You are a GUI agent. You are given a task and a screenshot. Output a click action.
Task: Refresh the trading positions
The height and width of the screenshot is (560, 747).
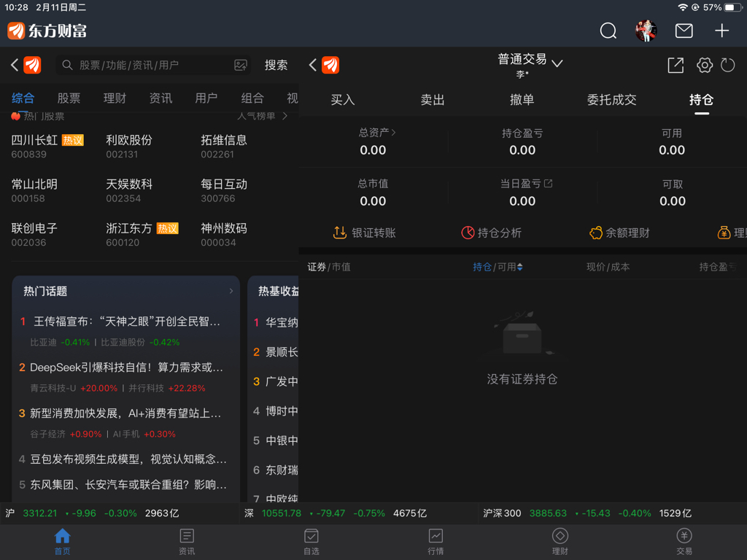point(727,65)
